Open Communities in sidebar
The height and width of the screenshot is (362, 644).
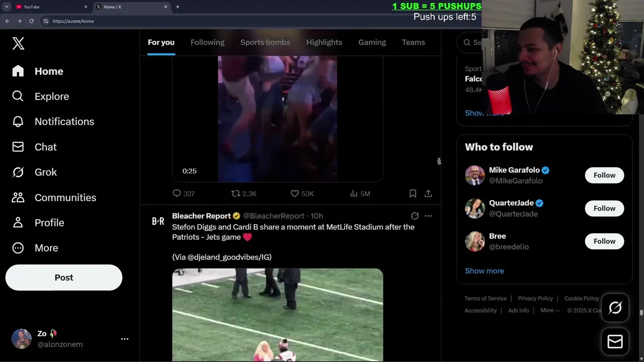(54, 198)
